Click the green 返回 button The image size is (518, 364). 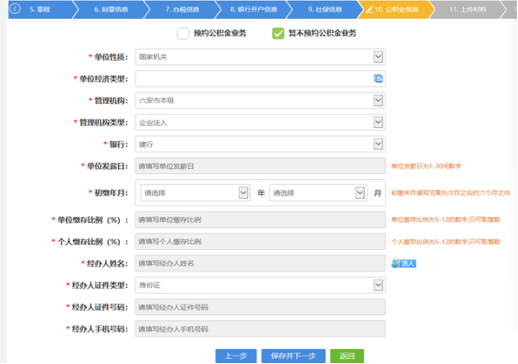[x=347, y=356]
